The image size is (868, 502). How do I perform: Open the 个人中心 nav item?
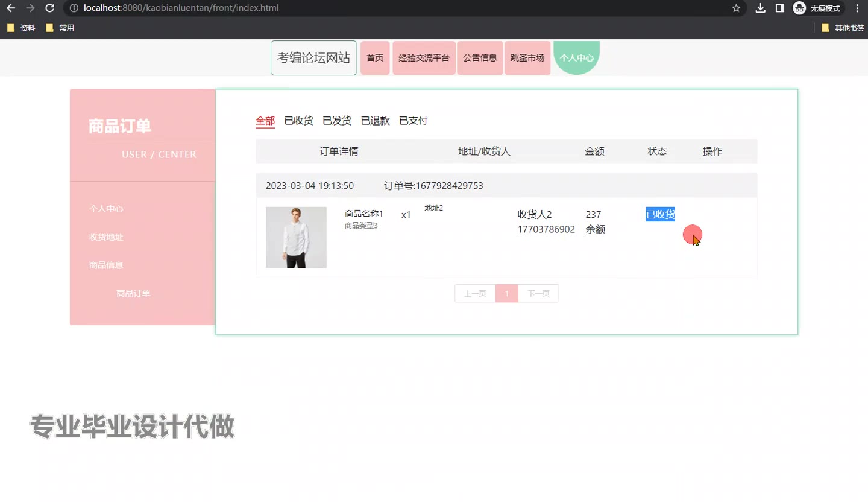tap(577, 58)
